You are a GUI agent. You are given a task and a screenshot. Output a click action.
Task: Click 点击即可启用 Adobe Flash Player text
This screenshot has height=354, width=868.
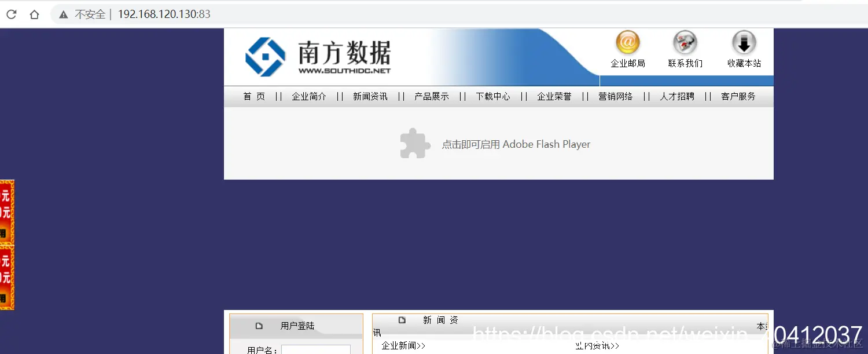click(515, 144)
